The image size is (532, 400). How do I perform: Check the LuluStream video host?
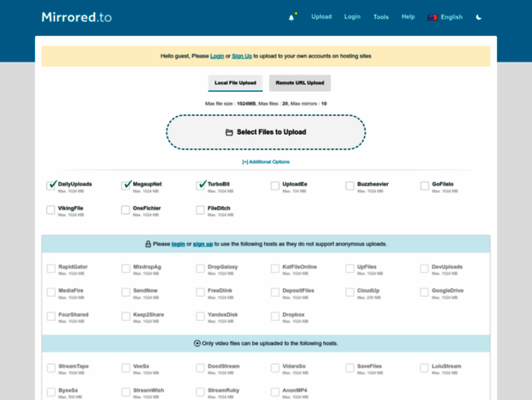tap(425, 368)
